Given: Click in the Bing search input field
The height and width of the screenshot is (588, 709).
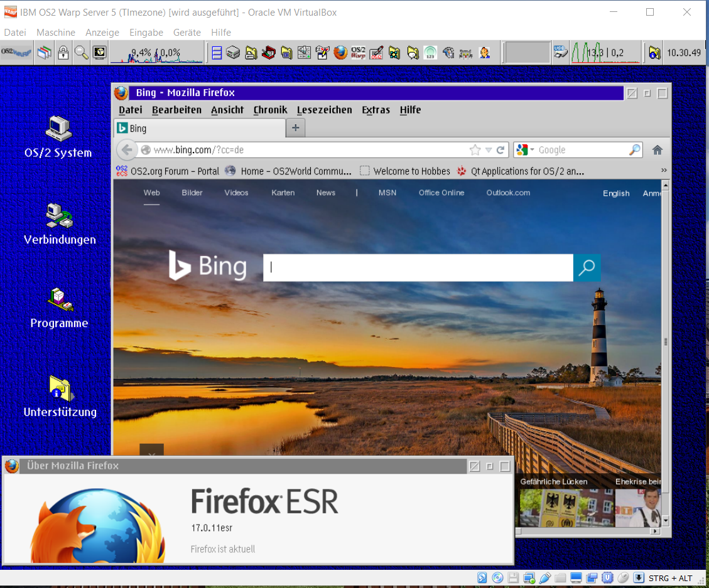Looking at the screenshot, I should [x=418, y=267].
